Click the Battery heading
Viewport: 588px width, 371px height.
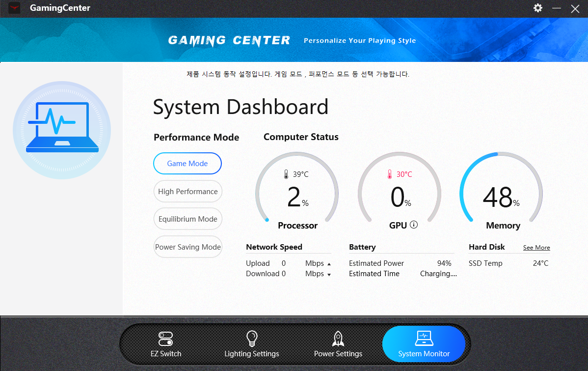(x=362, y=247)
